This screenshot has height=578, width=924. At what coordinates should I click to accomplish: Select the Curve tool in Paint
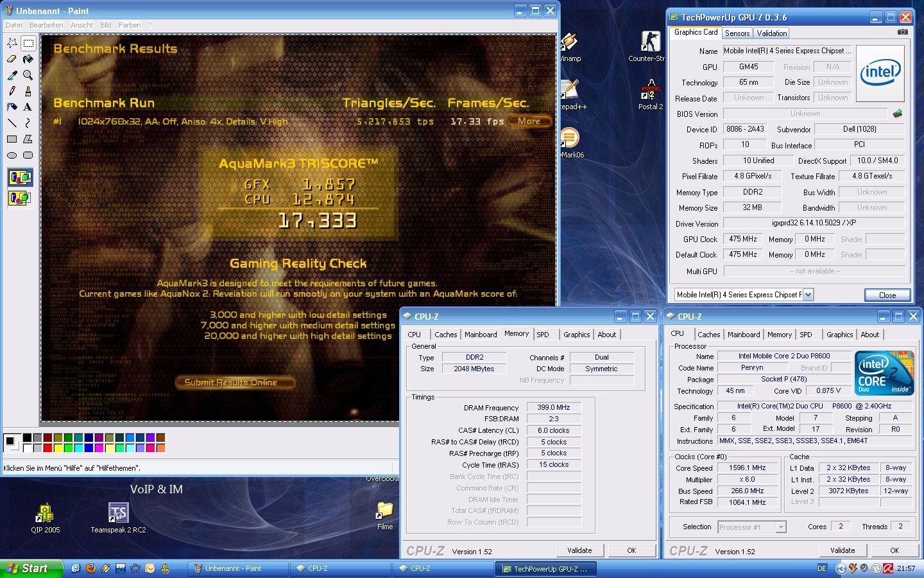(28, 123)
